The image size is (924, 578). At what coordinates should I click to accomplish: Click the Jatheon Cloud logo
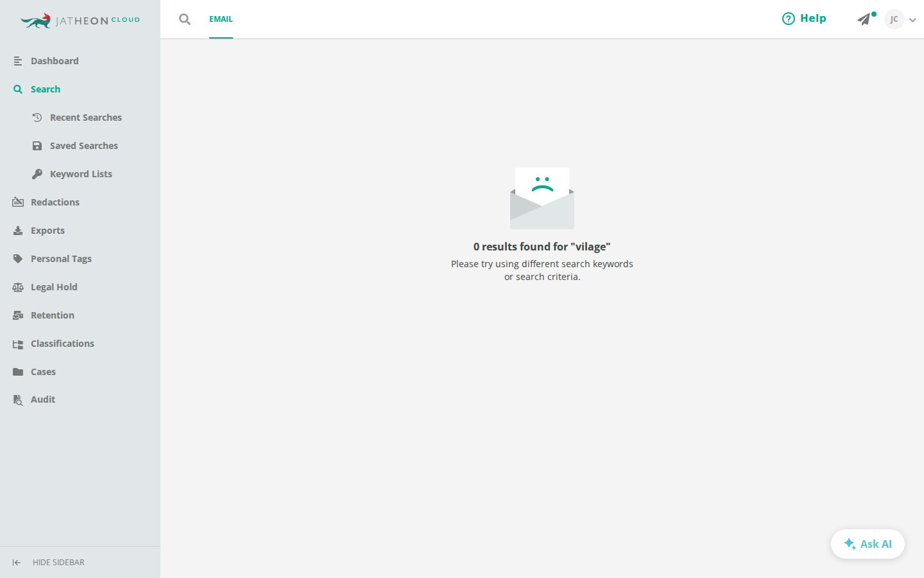tap(80, 21)
